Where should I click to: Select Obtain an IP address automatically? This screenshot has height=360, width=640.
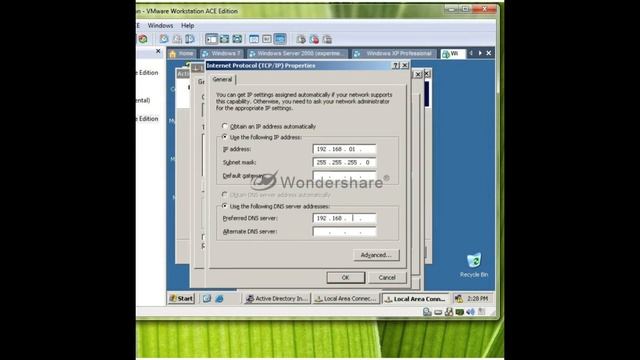(225, 126)
